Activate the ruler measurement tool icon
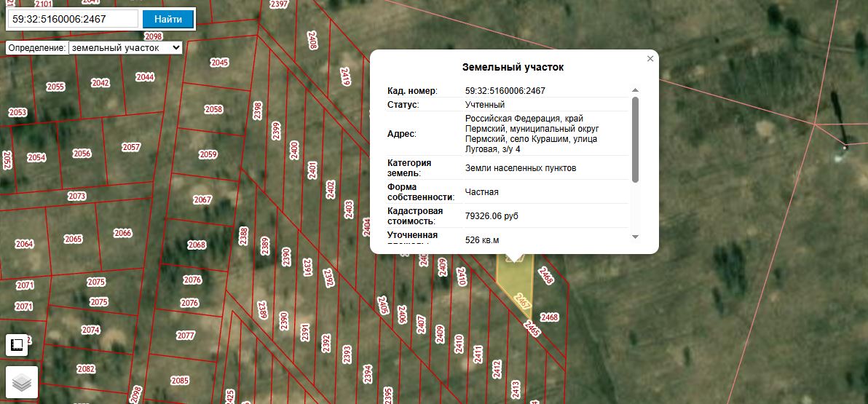This screenshot has width=868, height=404. click(17, 345)
